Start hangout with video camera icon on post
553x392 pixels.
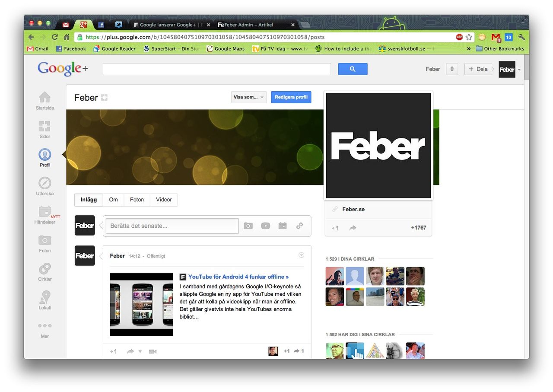[153, 351]
